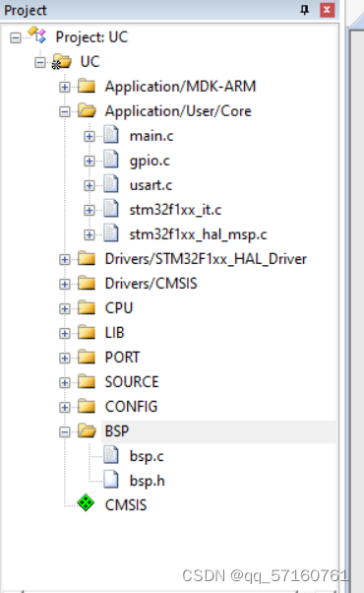Collapse the Project: UC root node
The height and width of the screenshot is (593, 364).
pyautogui.click(x=16, y=37)
